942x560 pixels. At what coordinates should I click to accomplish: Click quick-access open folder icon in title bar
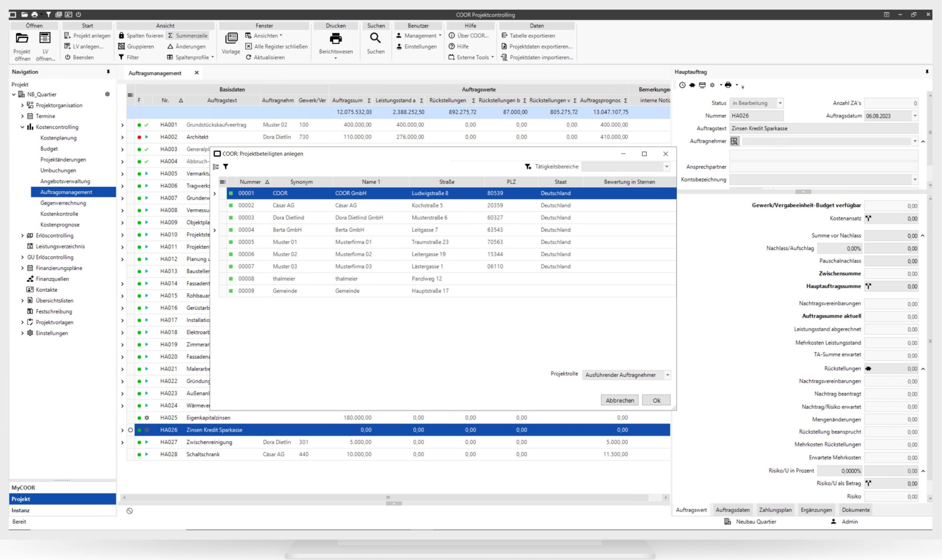(x=24, y=14)
